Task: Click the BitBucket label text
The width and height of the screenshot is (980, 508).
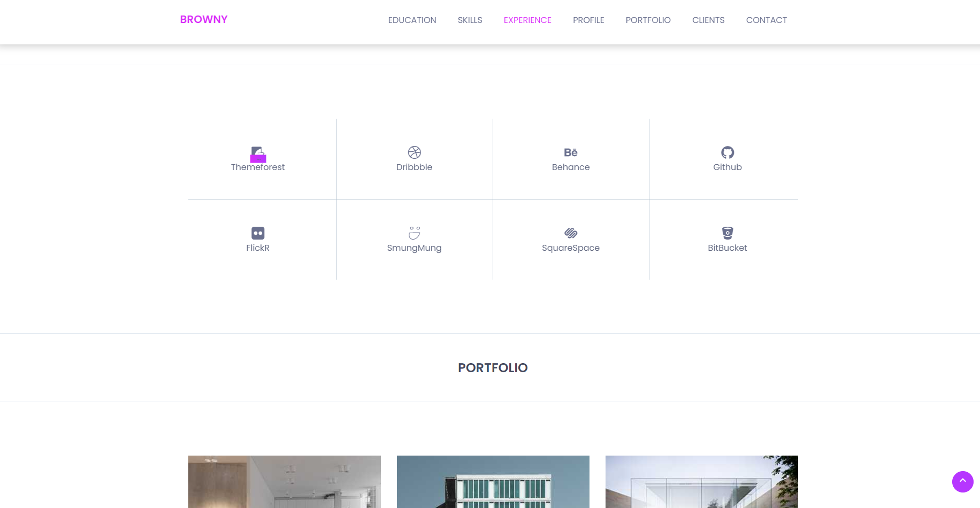Action: tap(728, 248)
